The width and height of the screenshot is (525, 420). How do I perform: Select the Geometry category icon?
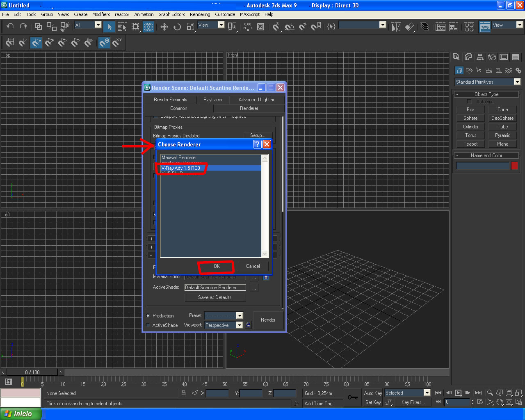[x=459, y=71]
